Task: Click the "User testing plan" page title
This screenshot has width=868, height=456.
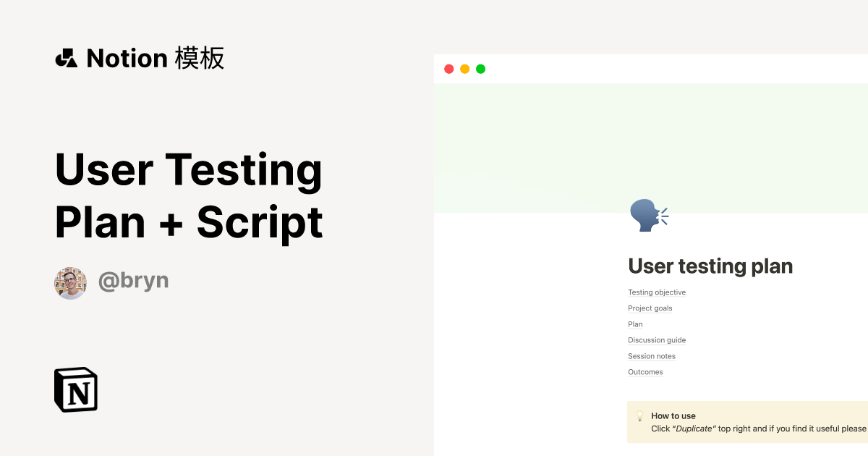Action: [710, 266]
